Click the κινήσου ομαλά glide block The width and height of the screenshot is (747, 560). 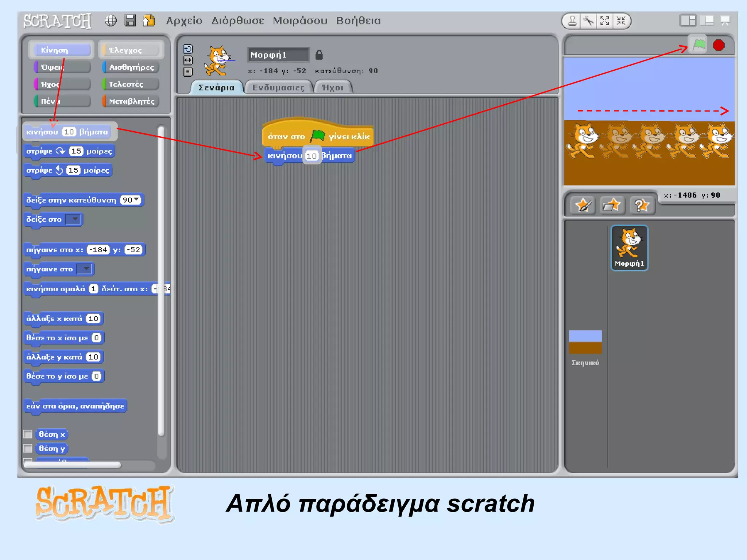click(x=97, y=289)
